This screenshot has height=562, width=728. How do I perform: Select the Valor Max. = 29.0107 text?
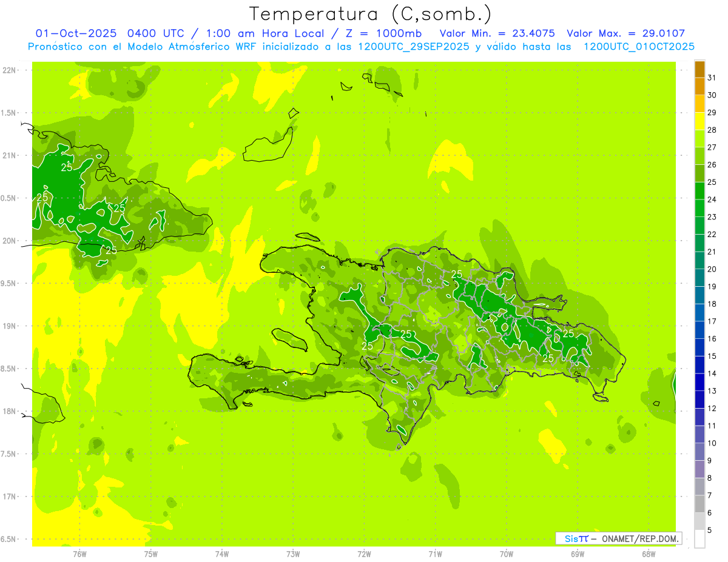(625, 34)
